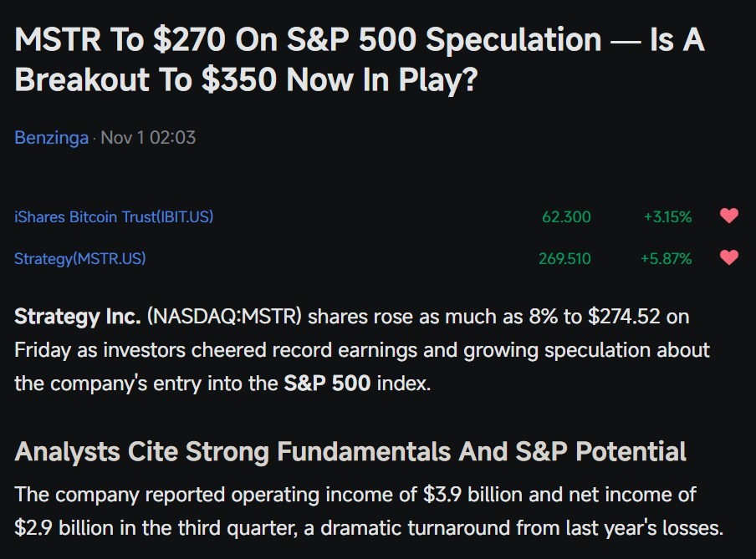This screenshot has height=559, width=756.
Task: Open the Benzinga source link
Action: [52, 138]
